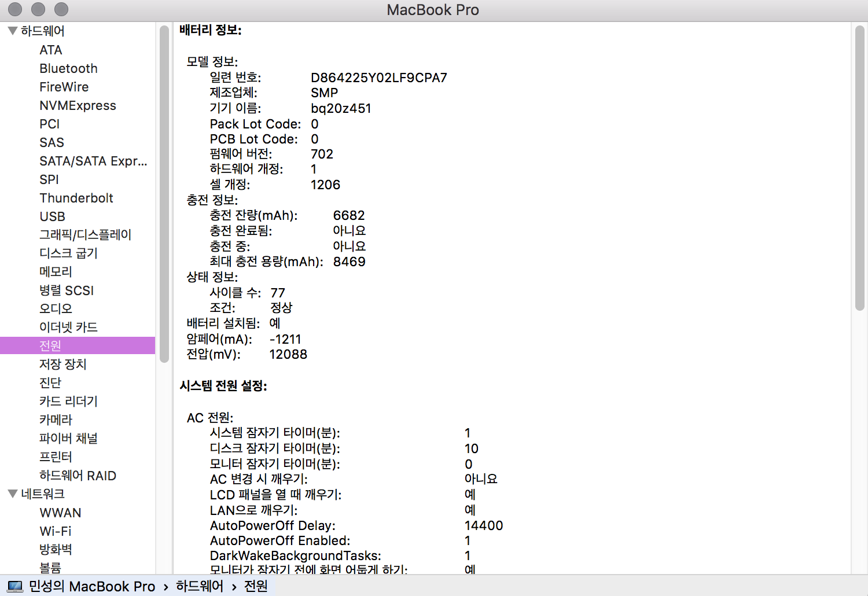Select USB in the sidebar
This screenshot has height=596, width=868.
pos(52,216)
